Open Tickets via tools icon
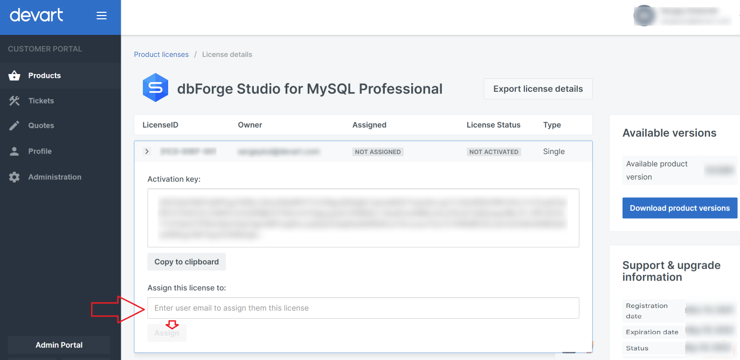The height and width of the screenshot is (360, 740). (14, 100)
